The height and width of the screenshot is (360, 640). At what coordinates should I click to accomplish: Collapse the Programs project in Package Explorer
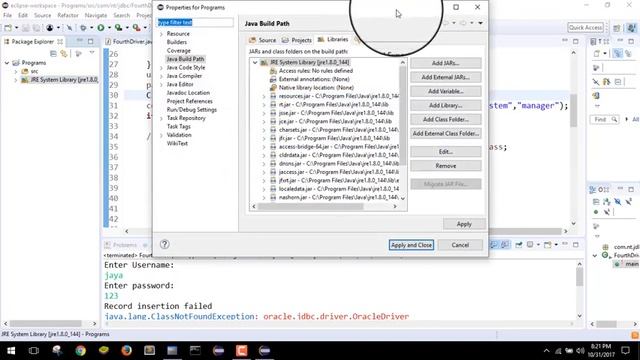pos(7,63)
